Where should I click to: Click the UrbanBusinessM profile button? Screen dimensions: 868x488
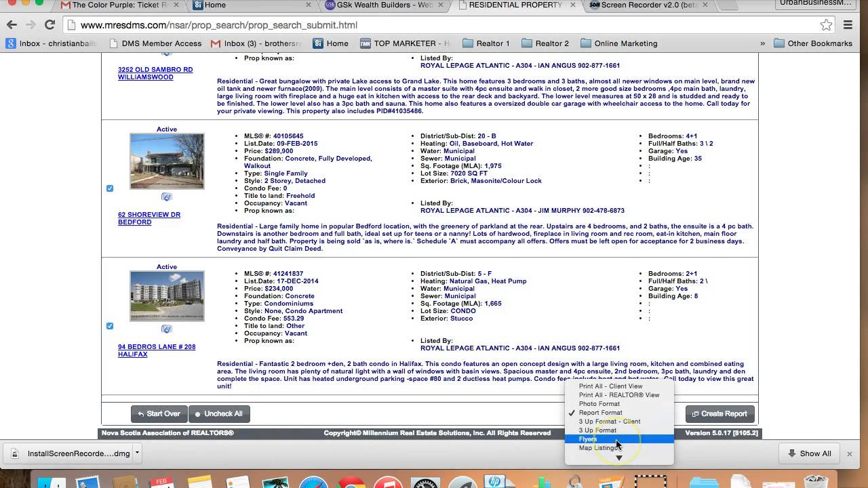[x=815, y=3]
